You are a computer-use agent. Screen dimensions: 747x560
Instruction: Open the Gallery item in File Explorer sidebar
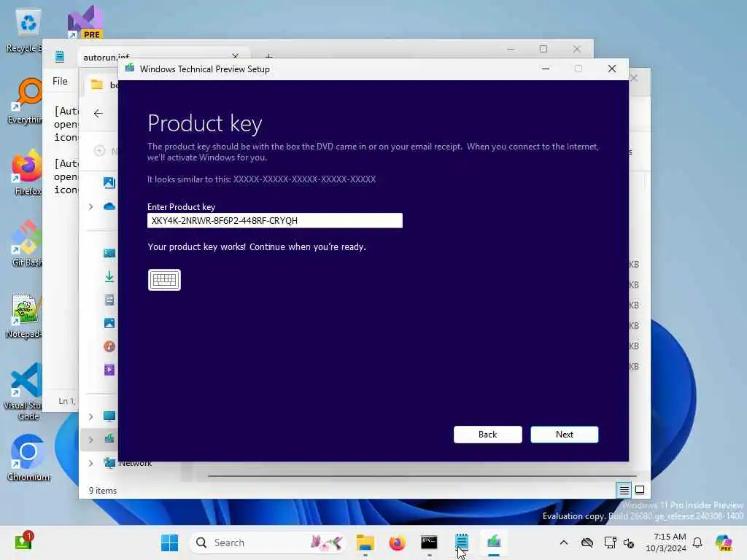click(x=109, y=182)
